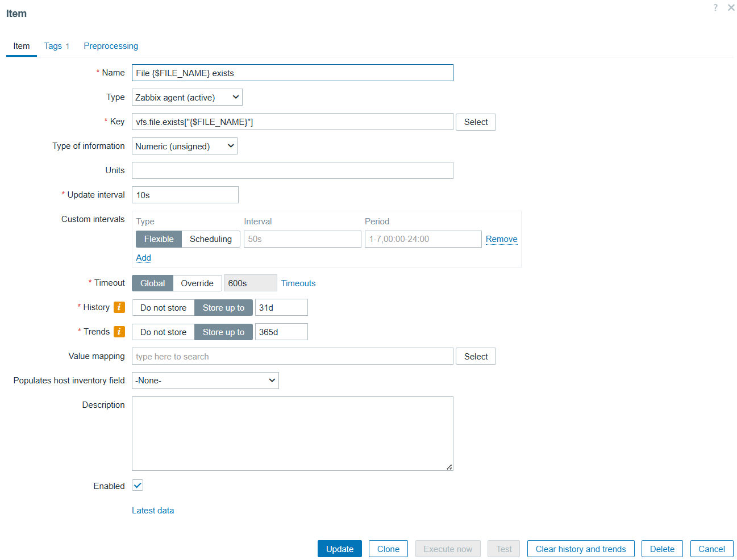Click the Trends info hint icon
737x560 pixels.
(119, 332)
